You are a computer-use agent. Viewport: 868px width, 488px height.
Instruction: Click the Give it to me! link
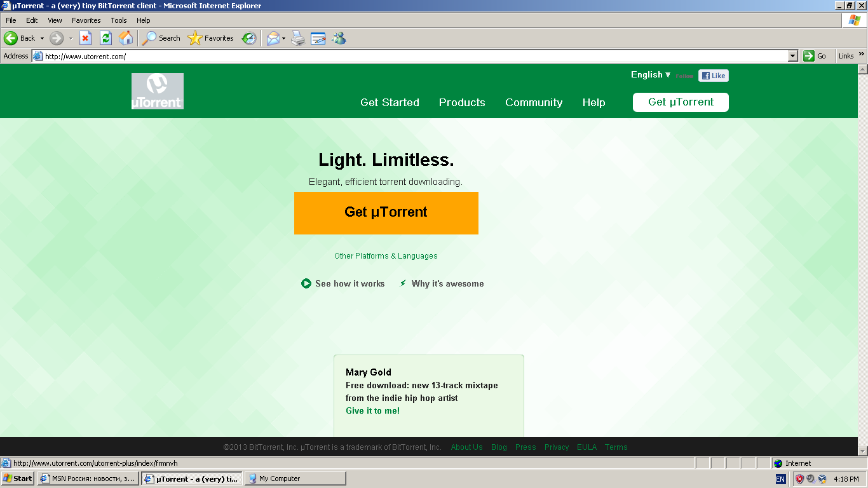point(372,411)
